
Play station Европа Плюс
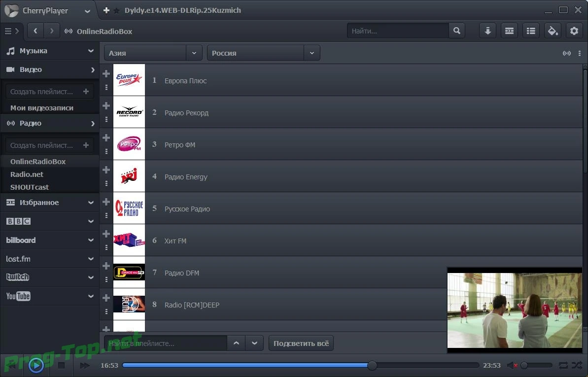tap(185, 81)
